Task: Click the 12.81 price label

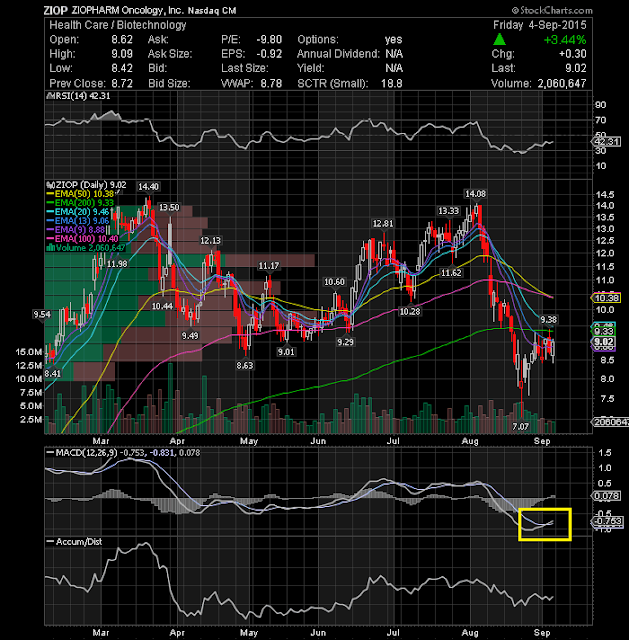Action: click(x=383, y=223)
